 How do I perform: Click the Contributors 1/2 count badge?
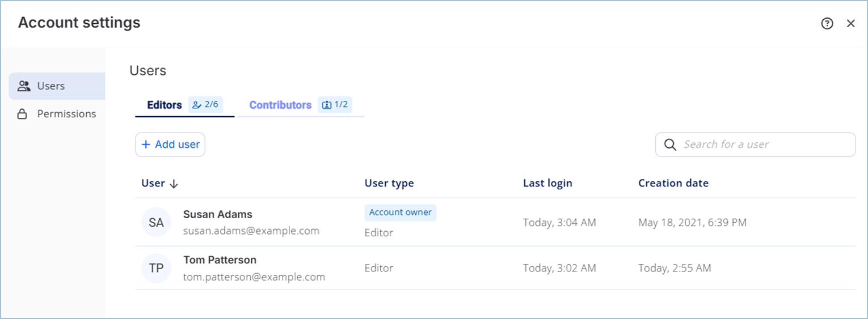pyautogui.click(x=335, y=105)
